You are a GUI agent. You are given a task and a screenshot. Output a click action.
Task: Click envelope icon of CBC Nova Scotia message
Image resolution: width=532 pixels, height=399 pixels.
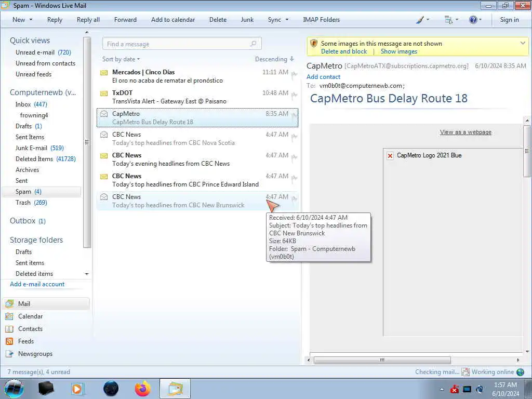[x=104, y=135]
